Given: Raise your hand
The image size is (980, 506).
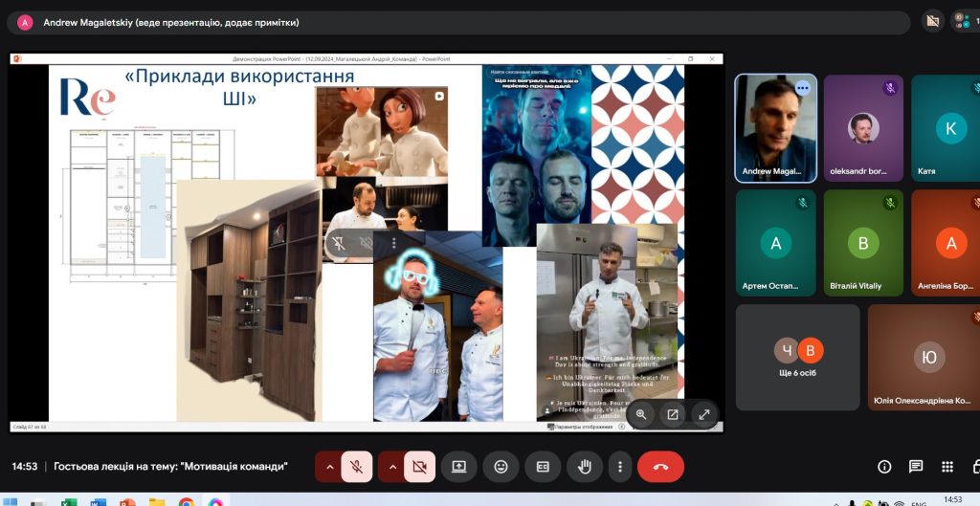Looking at the screenshot, I should click(x=584, y=467).
